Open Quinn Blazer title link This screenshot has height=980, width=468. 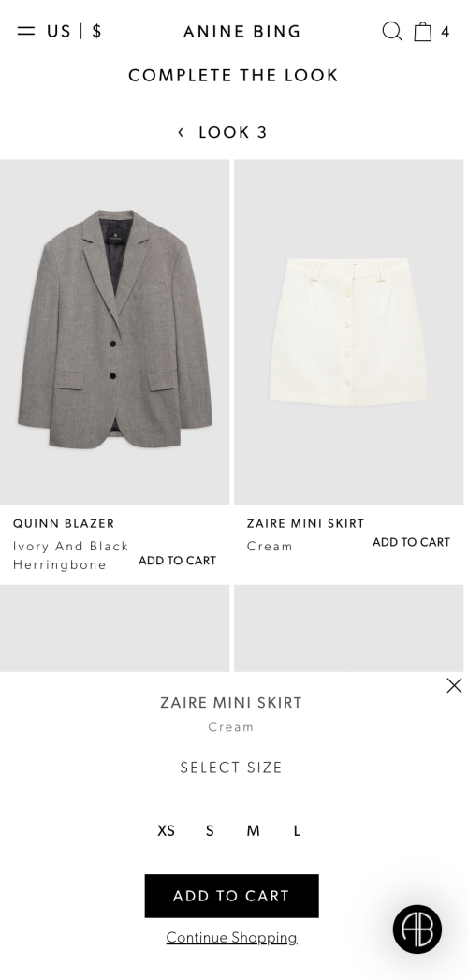coord(64,524)
